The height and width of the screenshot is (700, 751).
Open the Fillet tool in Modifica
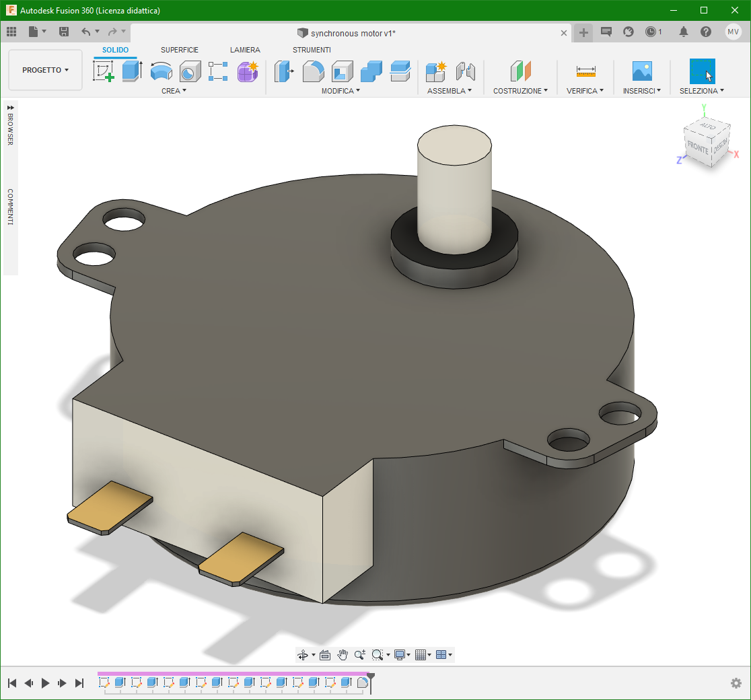tap(314, 71)
